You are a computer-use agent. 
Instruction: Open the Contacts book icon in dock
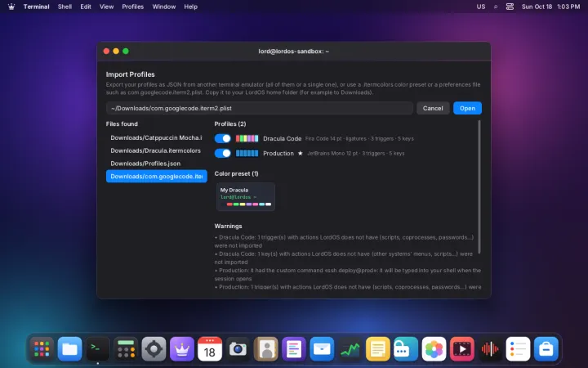(266, 349)
